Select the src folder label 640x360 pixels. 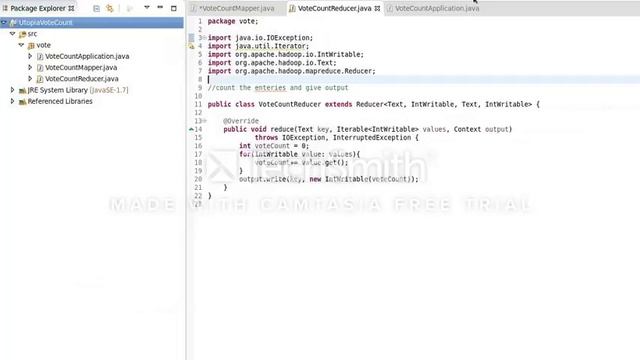point(32,34)
